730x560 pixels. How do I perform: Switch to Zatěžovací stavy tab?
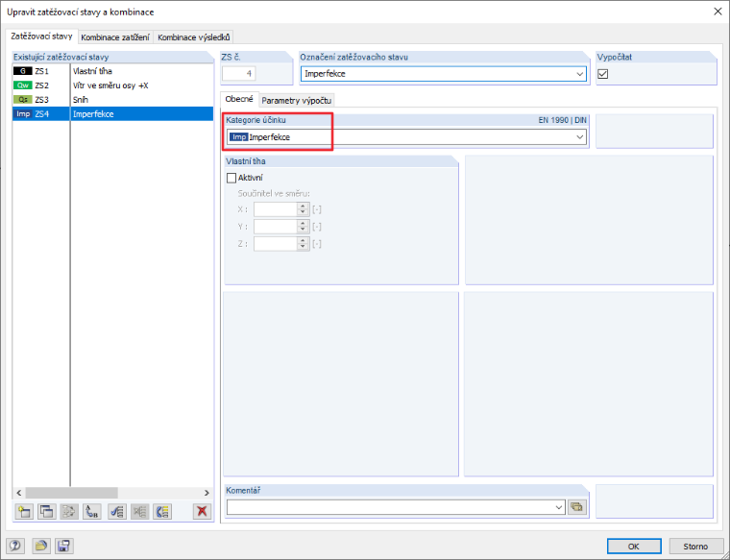(x=41, y=37)
